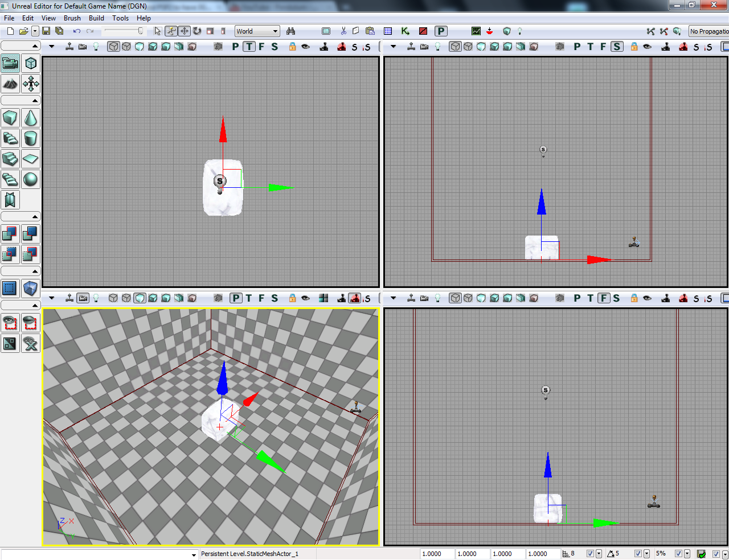Toggle viewport lock icon in top-left viewport
Image resolution: width=729 pixels, height=560 pixels.
[x=292, y=46]
